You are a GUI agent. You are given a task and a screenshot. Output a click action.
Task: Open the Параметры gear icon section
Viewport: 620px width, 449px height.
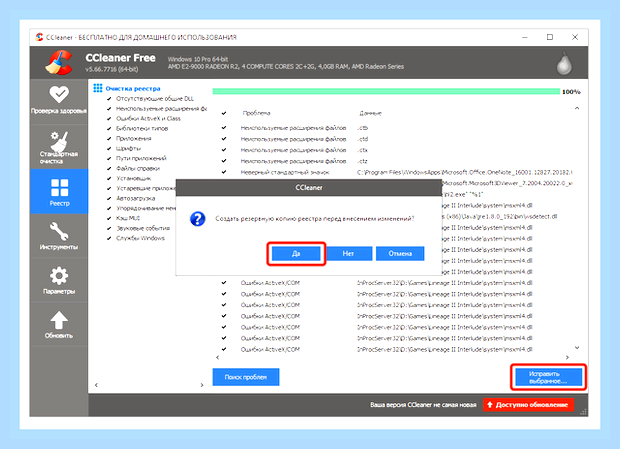(59, 275)
